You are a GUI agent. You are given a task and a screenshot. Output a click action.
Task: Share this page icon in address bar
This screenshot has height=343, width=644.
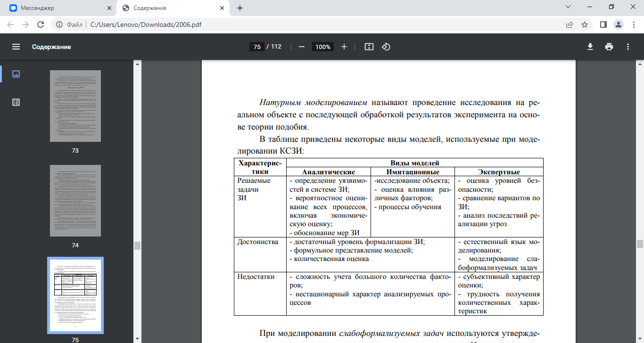point(570,24)
